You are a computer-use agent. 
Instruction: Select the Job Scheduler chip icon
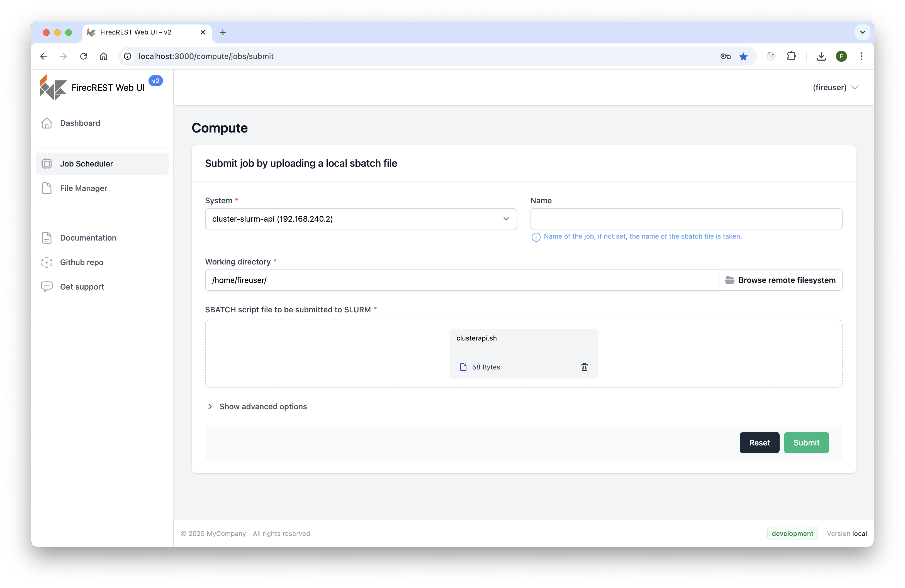coord(47,164)
